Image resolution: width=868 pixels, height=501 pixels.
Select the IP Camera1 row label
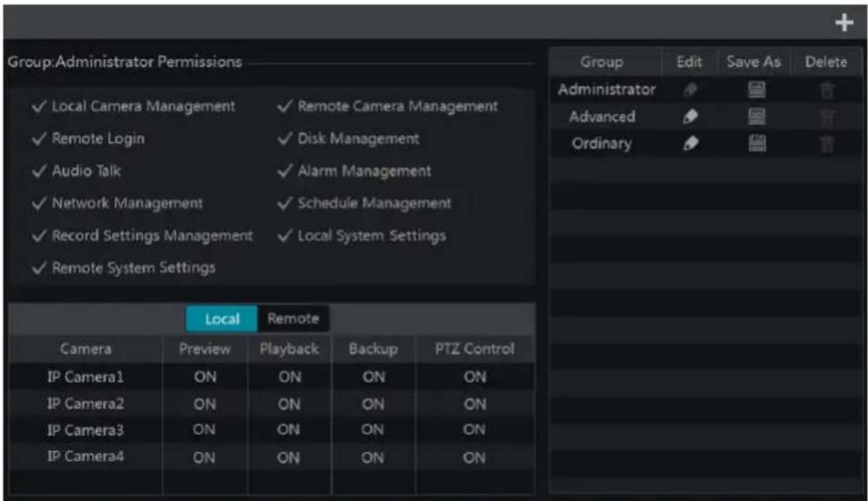(86, 377)
